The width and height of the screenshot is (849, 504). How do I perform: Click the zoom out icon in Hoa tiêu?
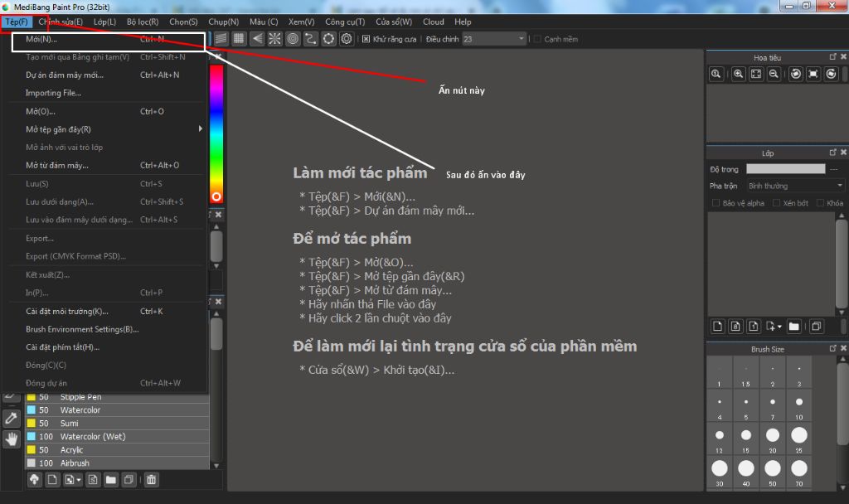click(774, 74)
